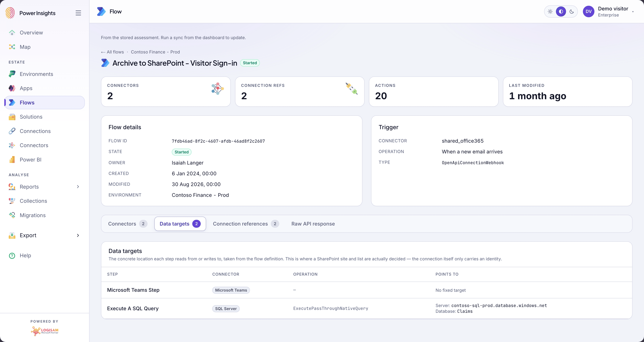Open Demo visitor account dropdown arrow
The image size is (644, 342).
coord(633,12)
